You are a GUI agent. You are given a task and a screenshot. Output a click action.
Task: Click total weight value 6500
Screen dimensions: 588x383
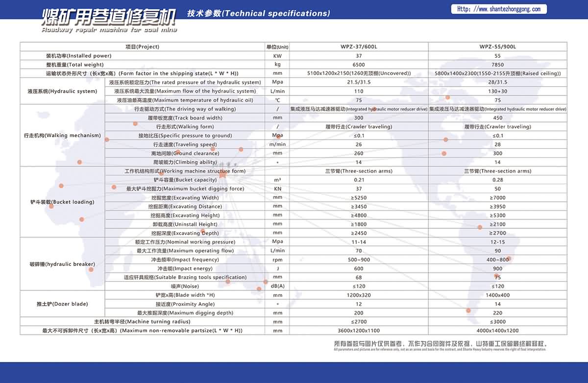click(x=359, y=65)
